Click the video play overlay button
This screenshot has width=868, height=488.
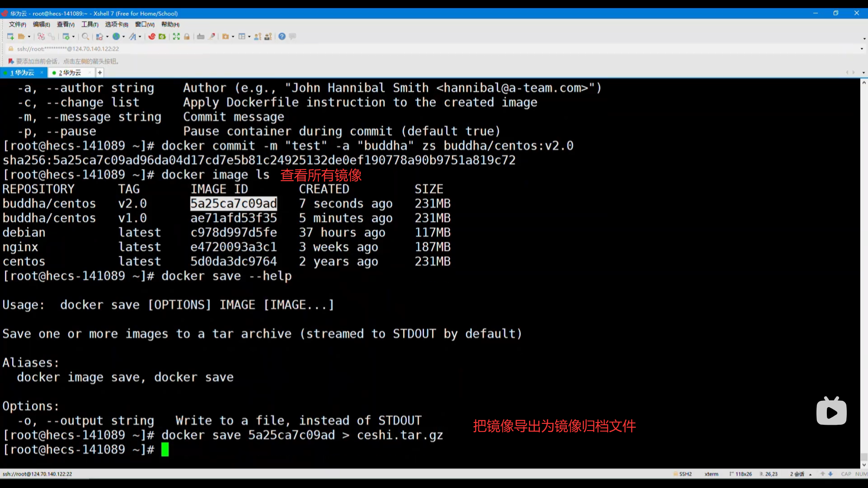(831, 412)
